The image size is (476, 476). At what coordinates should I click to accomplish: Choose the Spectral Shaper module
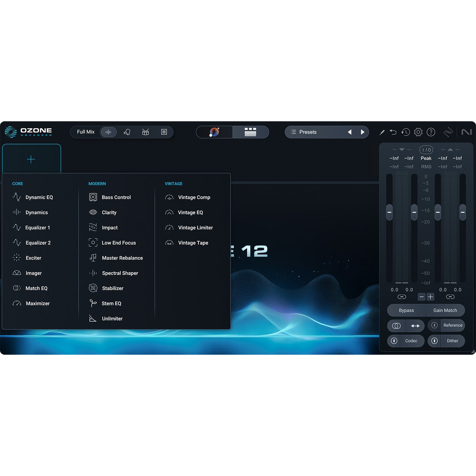(114, 273)
